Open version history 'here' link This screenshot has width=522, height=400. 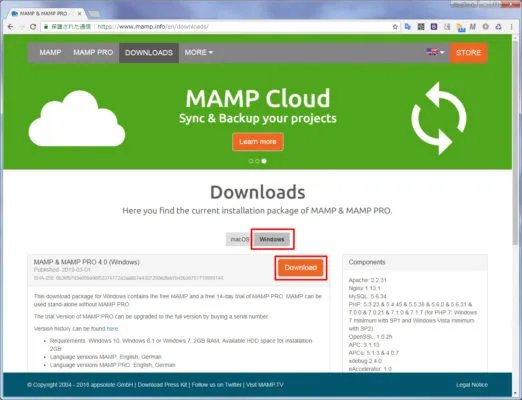[112, 329]
